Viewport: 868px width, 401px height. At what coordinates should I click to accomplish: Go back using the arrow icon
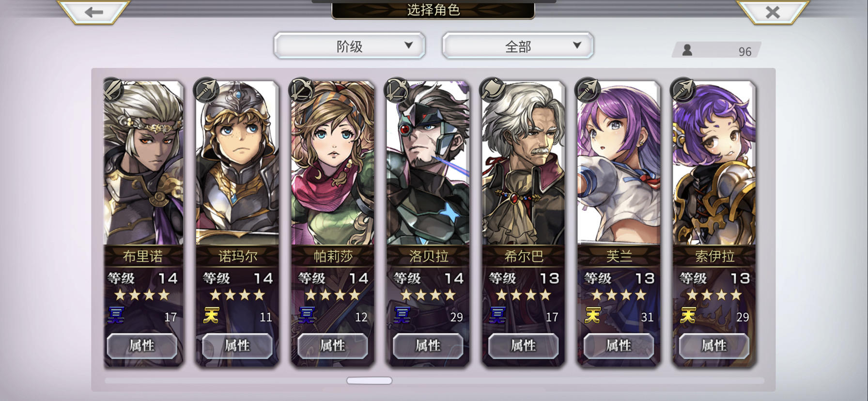[x=94, y=12]
